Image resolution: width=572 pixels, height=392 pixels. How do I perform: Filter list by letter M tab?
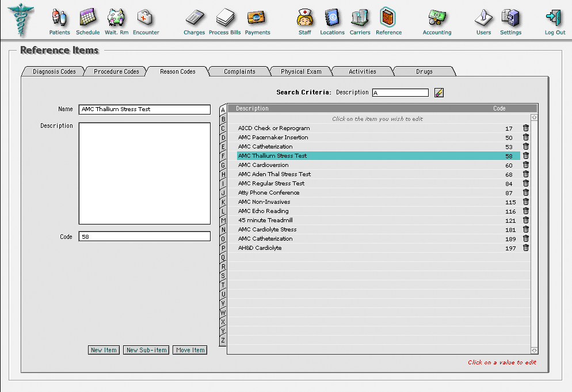coord(223,220)
